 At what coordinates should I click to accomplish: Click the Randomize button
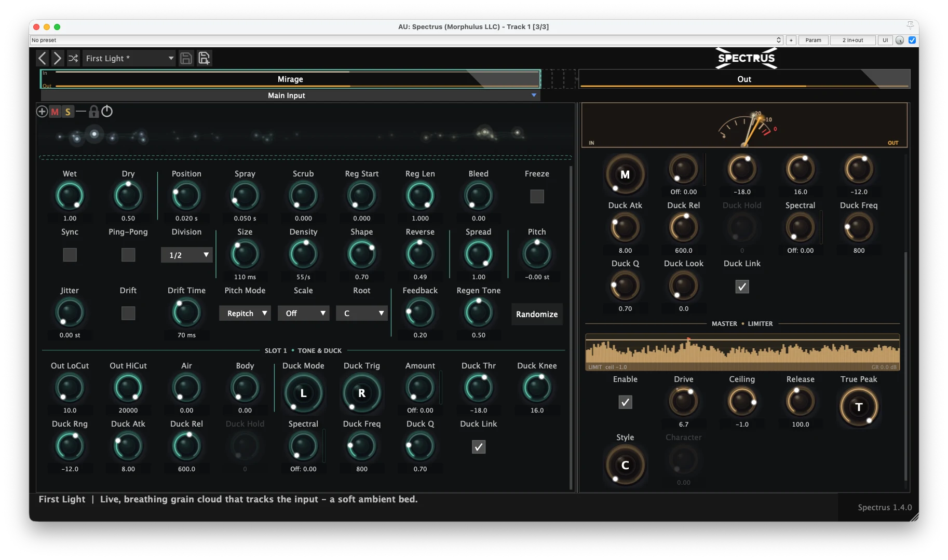[537, 314]
